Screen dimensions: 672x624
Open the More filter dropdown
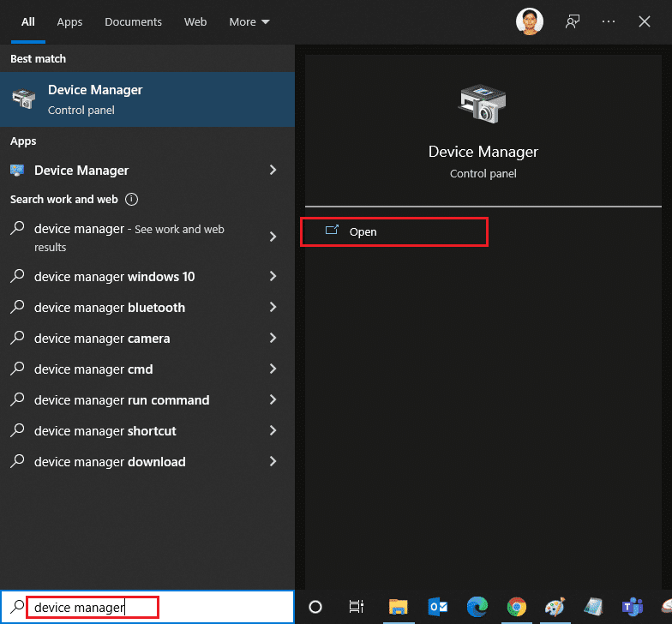tap(249, 22)
